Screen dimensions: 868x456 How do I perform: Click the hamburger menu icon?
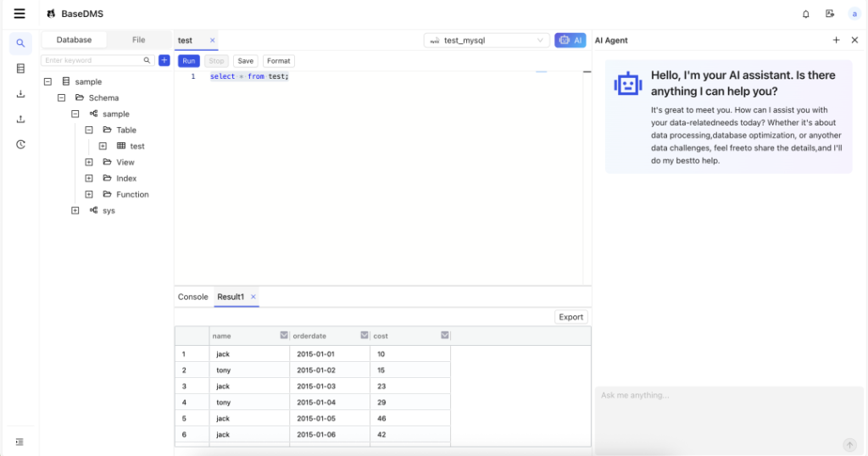pos(19,14)
